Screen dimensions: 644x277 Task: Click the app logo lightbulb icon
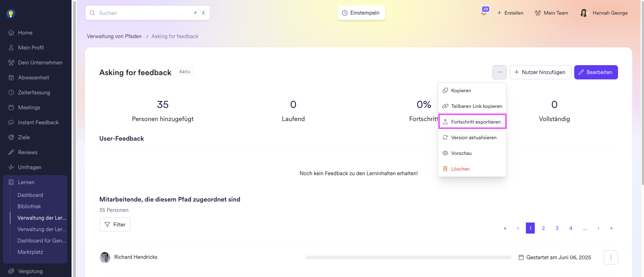coord(11,14)
